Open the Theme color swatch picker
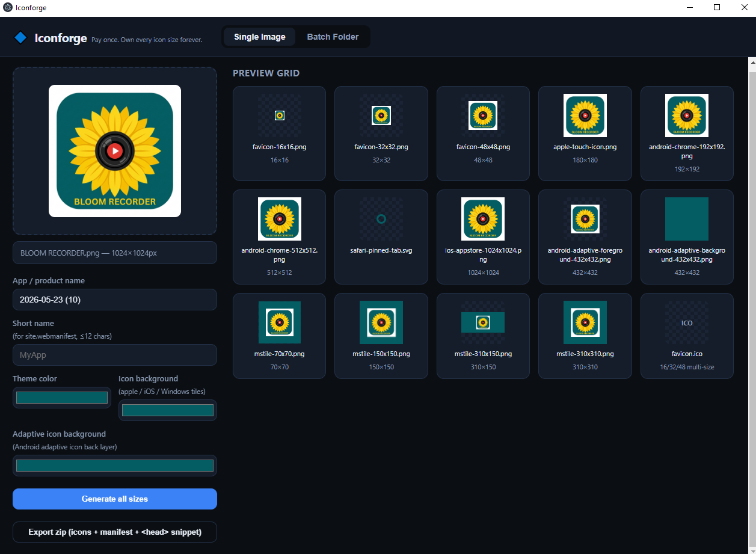The image size is (756, 554). point(62,398)
